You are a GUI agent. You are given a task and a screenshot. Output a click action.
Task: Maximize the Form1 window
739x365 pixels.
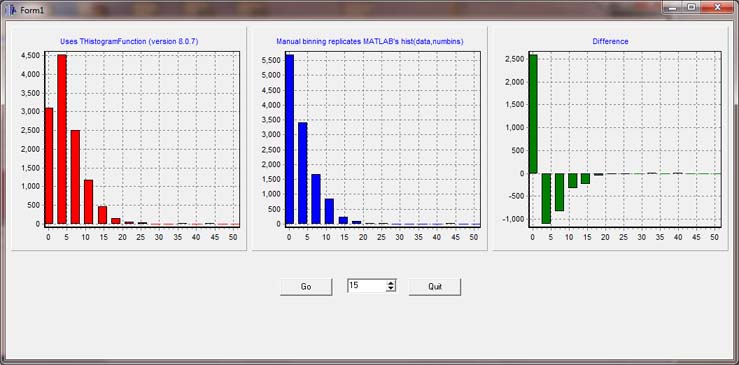[691, 8]
